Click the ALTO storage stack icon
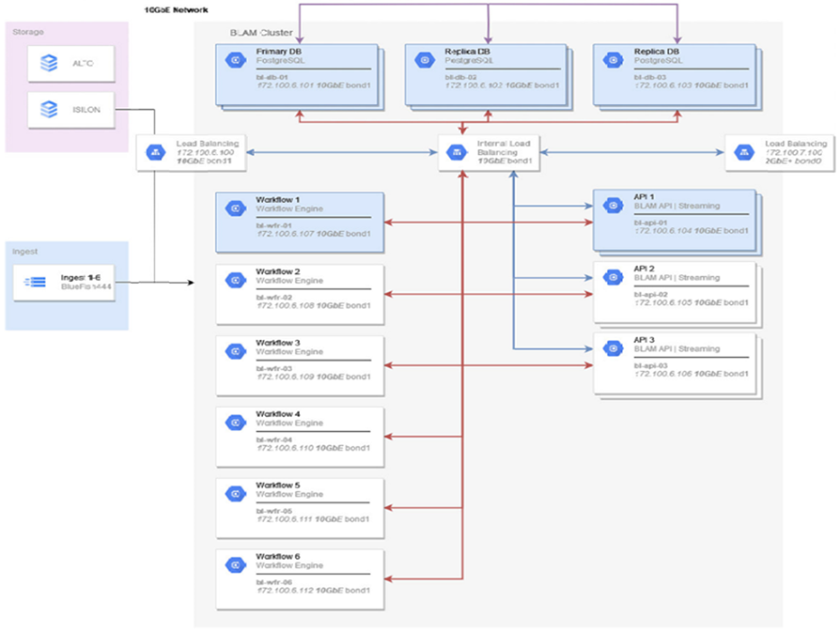The width and height of the screenshot is (840, 632). [49, 64]
